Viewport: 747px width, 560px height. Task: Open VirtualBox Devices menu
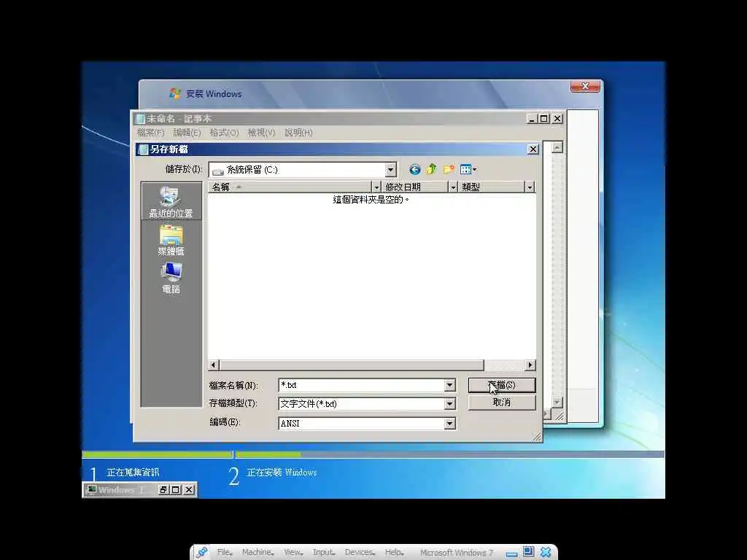pyautogui.click(x=360, y=553)
